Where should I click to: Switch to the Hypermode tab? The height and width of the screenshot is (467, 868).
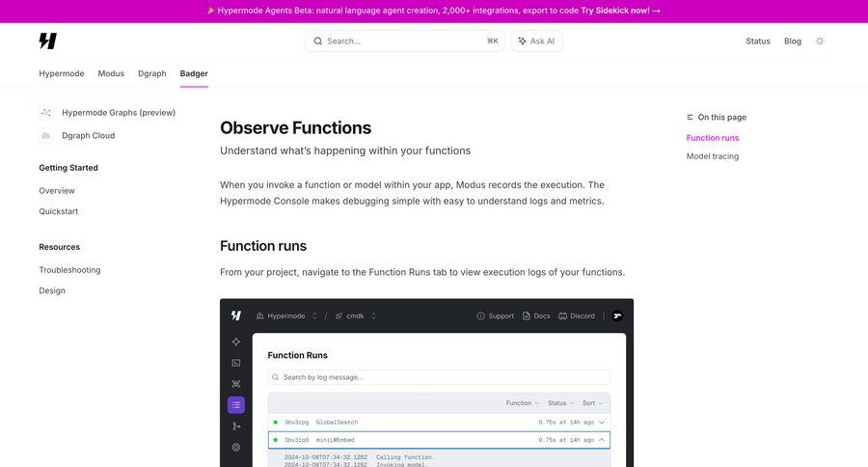[x=62, y=73]
